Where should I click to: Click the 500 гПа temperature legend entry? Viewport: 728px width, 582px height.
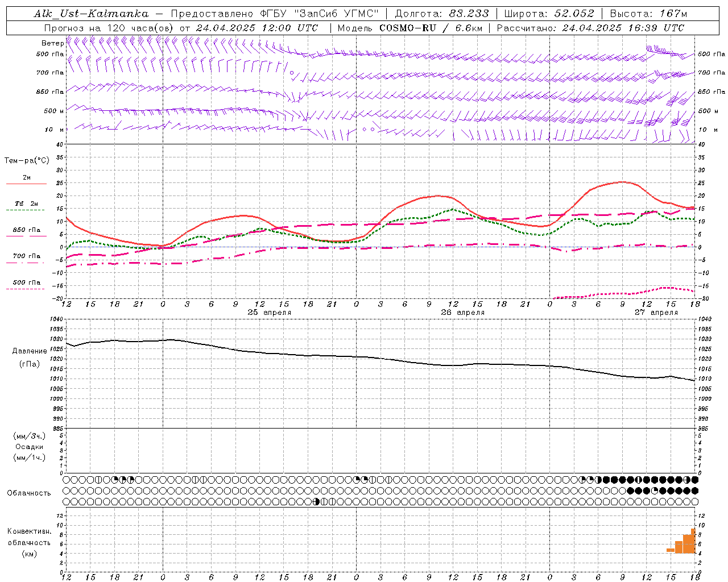(x=27, y=282)
